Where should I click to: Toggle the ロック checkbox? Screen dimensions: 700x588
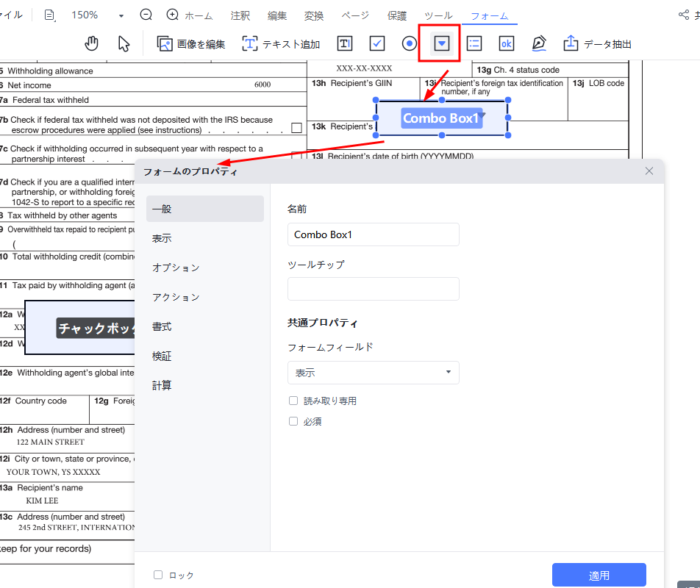tap(158, 575)
